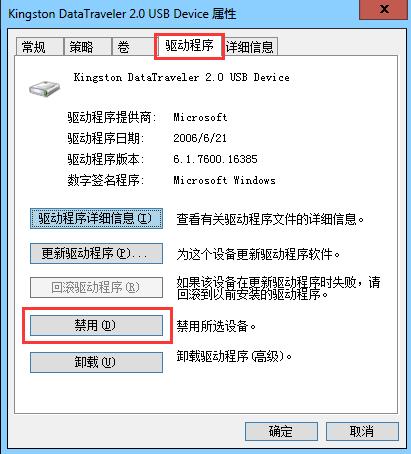The height and width of the screenshot is (454, 411).
Task: Click the driver provider value Microsoft
Action: [200, 117]
